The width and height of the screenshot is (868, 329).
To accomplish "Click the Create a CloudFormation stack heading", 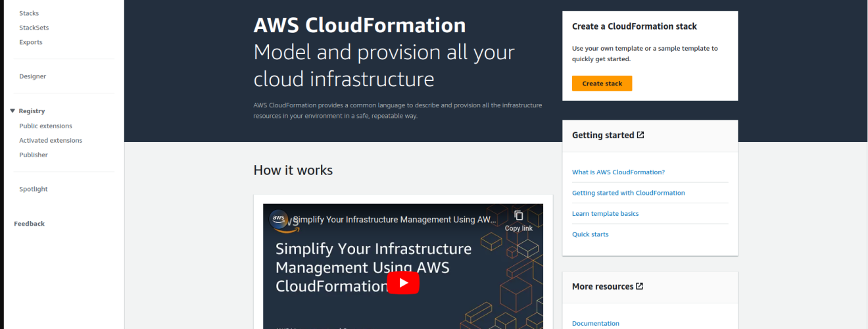I will 635,27.
